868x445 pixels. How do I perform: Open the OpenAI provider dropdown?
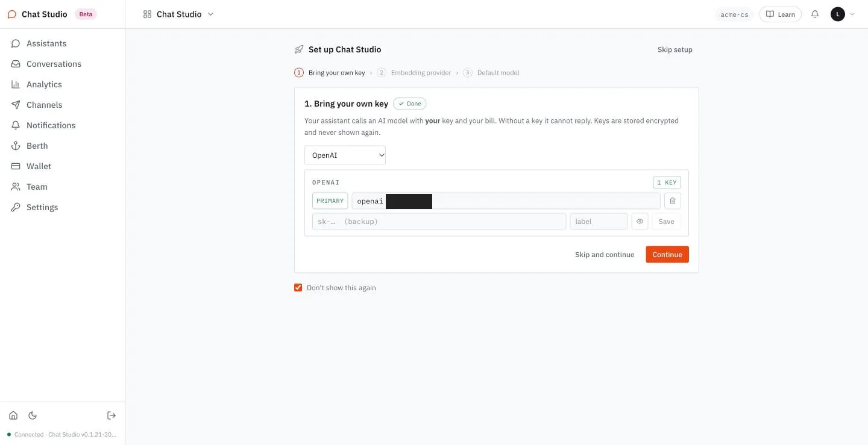pos(345,155)
